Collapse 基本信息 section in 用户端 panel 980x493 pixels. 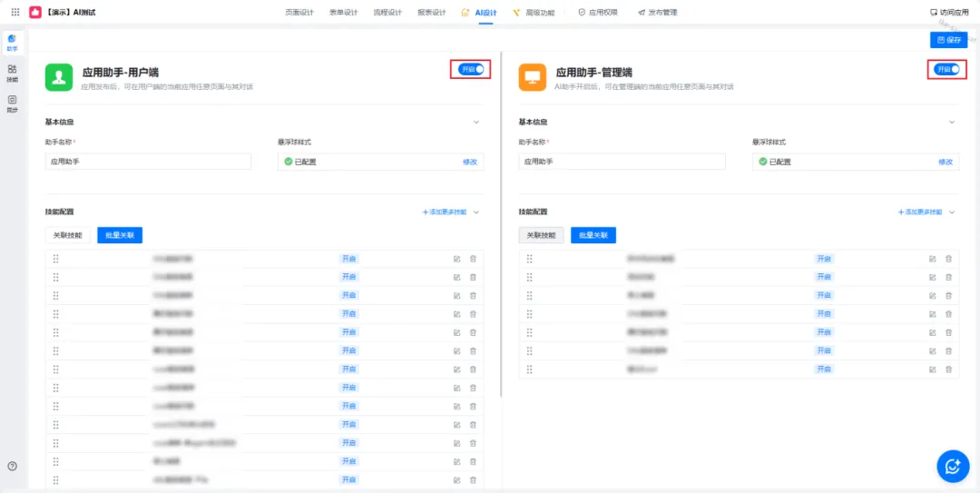[x=475, y=122]
